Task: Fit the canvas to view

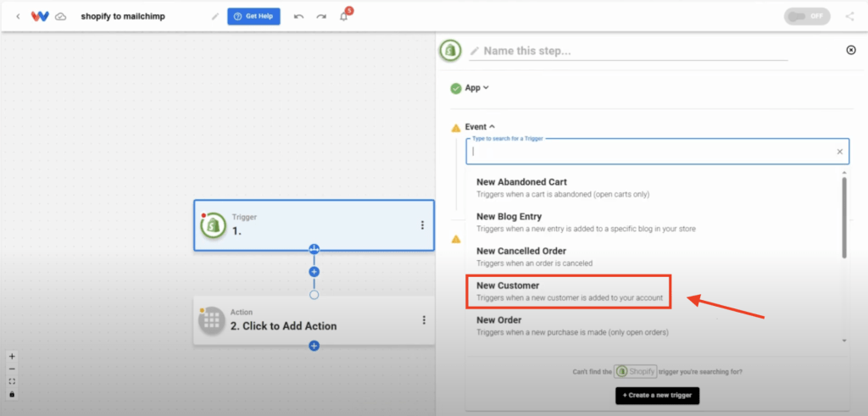Action: pos(12,382)
